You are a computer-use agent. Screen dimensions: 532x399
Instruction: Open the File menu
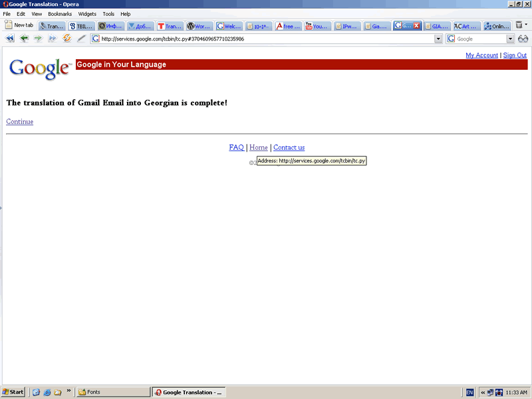tap(7, 14)
